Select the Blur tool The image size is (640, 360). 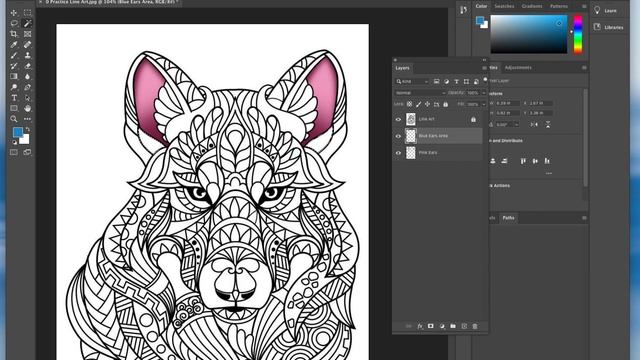(x=27, y=76)
